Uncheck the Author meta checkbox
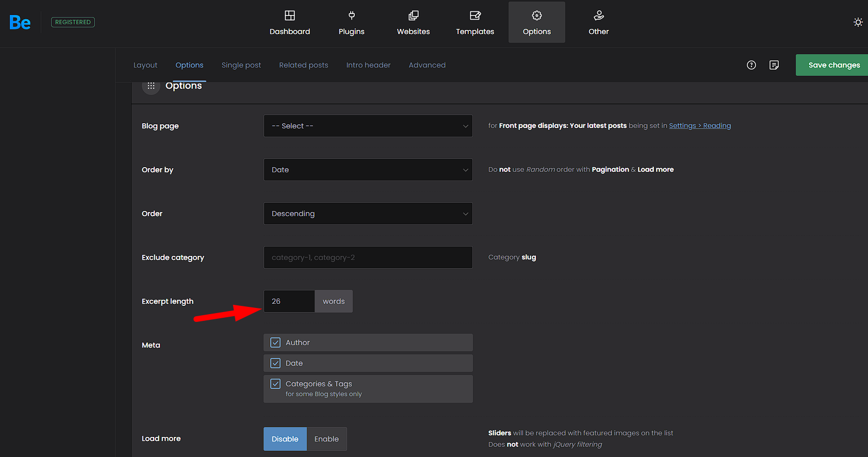Viewport: 868px width, 457px height. (275, 342)
